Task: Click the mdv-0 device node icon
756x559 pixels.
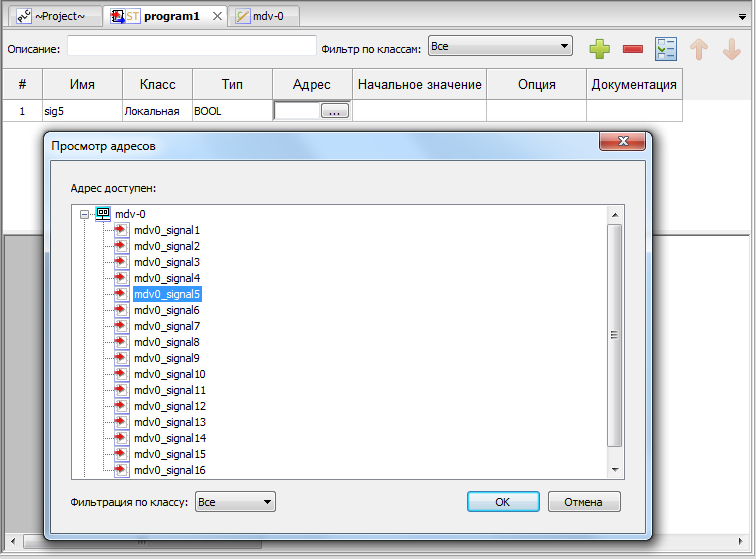Action: (103, 214)
